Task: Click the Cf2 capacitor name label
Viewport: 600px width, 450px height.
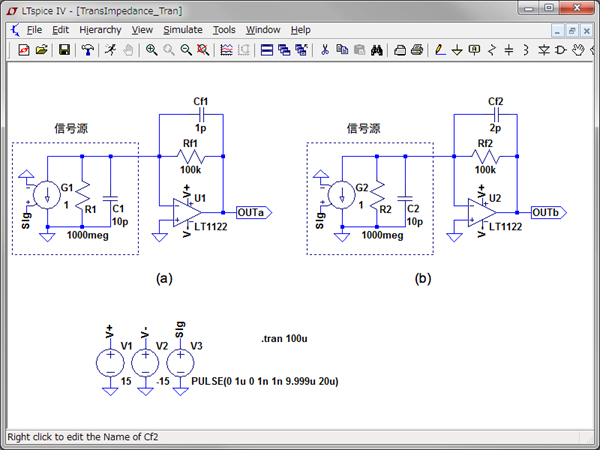Action: (x=495, y=102)
